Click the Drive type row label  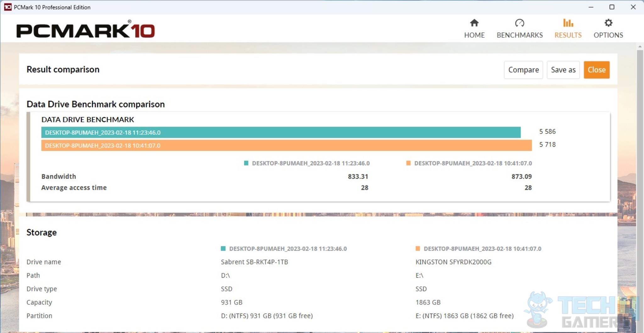[42, 289]
